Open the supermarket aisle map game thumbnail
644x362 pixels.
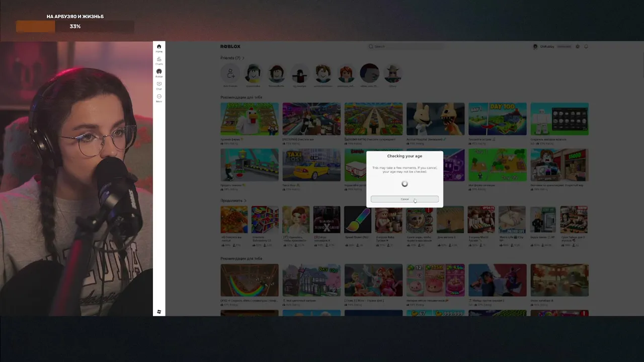[x=373, y=119]
